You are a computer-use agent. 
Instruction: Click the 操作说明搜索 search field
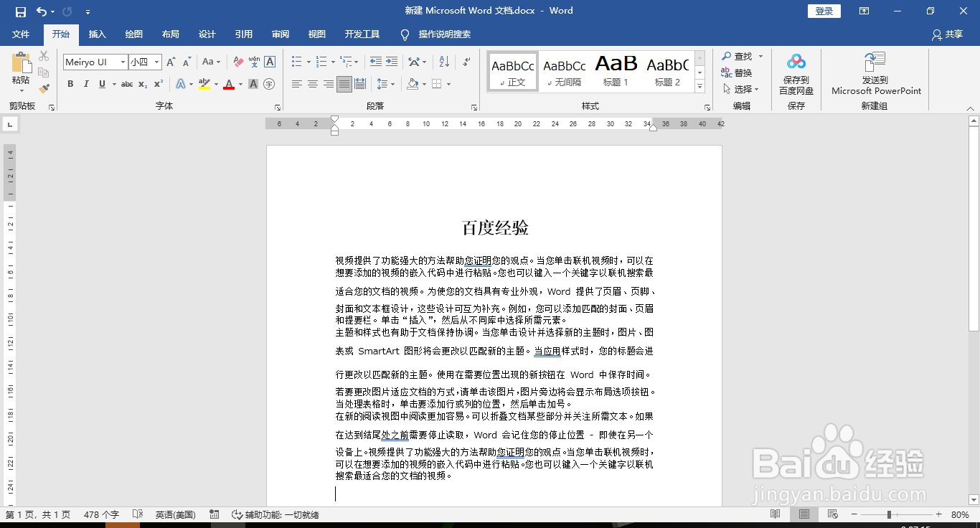click(444, 34)
